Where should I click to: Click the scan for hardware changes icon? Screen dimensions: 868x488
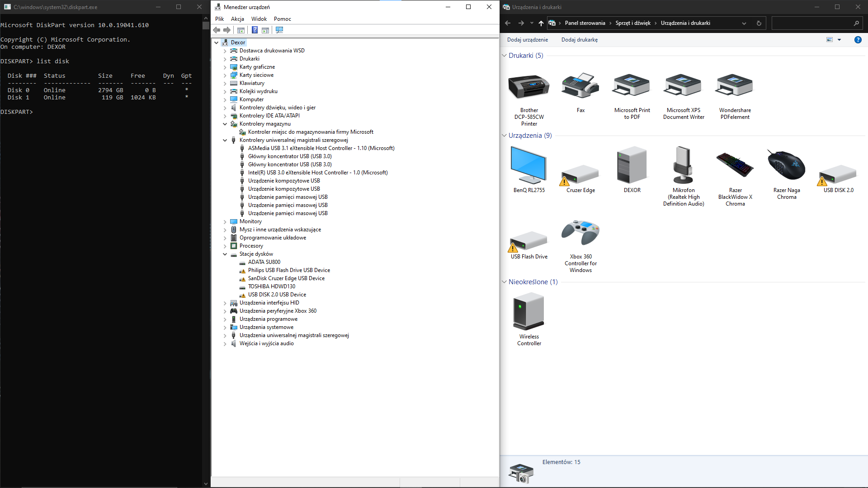(279, 30)
